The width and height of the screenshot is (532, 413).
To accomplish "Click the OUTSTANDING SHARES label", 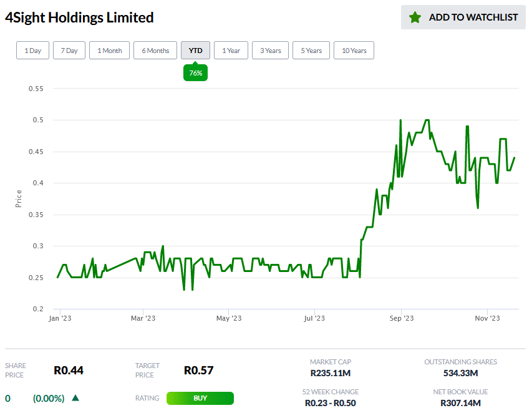I will (x=460, y=362).
